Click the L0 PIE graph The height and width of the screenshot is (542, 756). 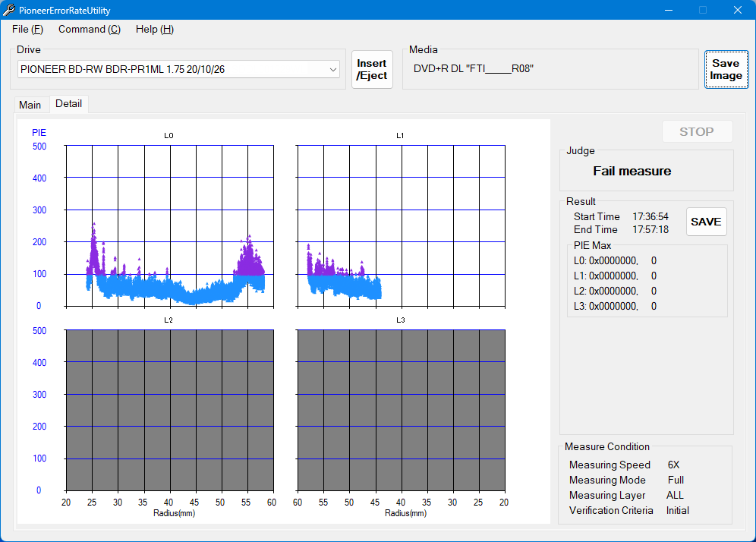pyautogui.click(x=170, y=225)
